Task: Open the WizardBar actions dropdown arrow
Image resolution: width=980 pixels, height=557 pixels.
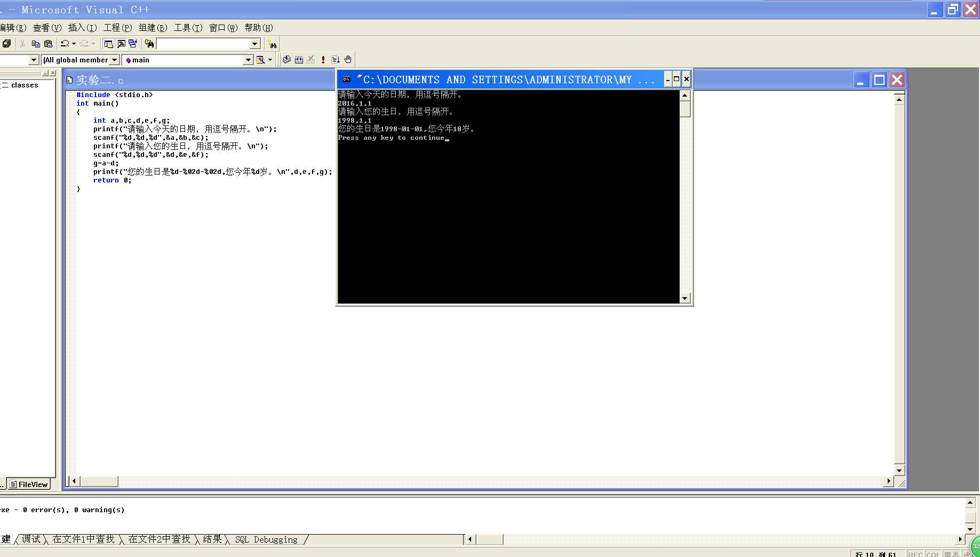Action: (x=270, y=60)
